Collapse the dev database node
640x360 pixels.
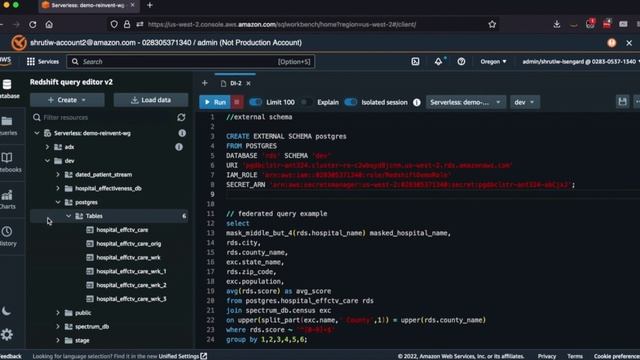pyautogui.click(x=47, y=161)
